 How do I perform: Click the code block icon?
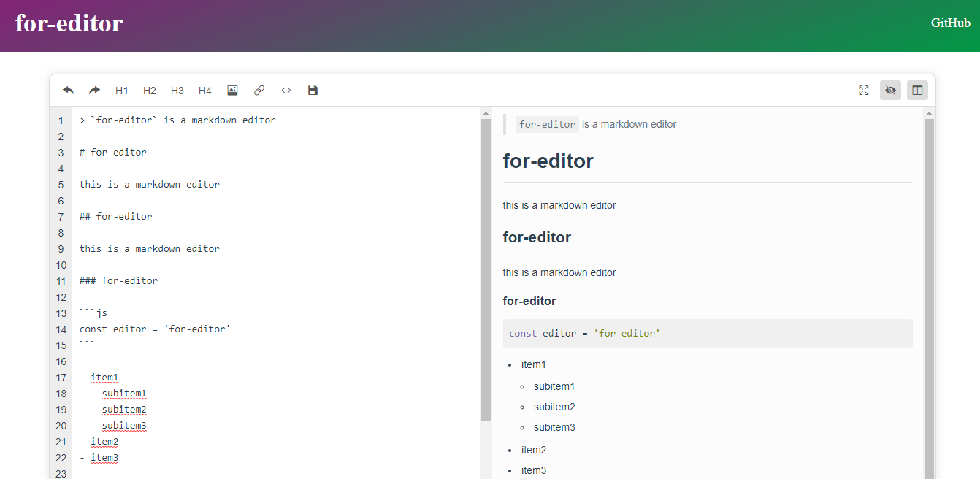286,91
